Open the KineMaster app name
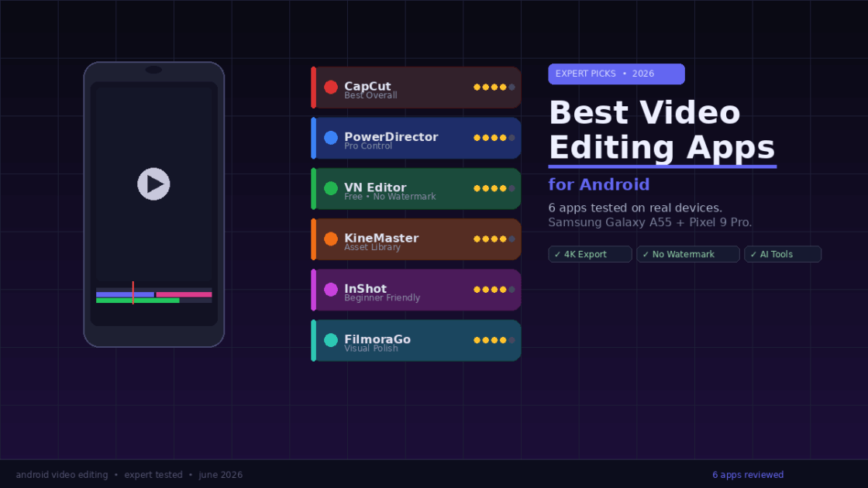868x488 pixels. 381,237
